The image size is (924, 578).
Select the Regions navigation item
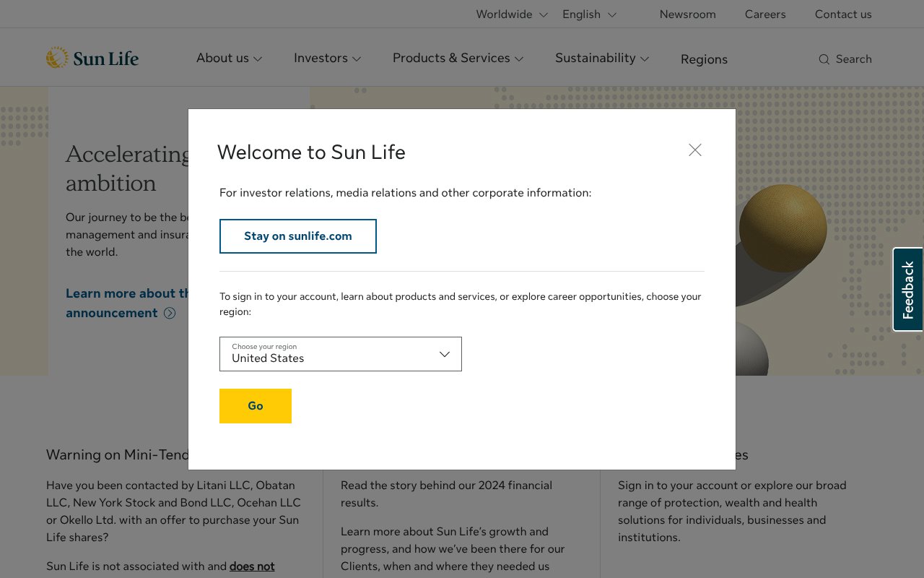704,59
